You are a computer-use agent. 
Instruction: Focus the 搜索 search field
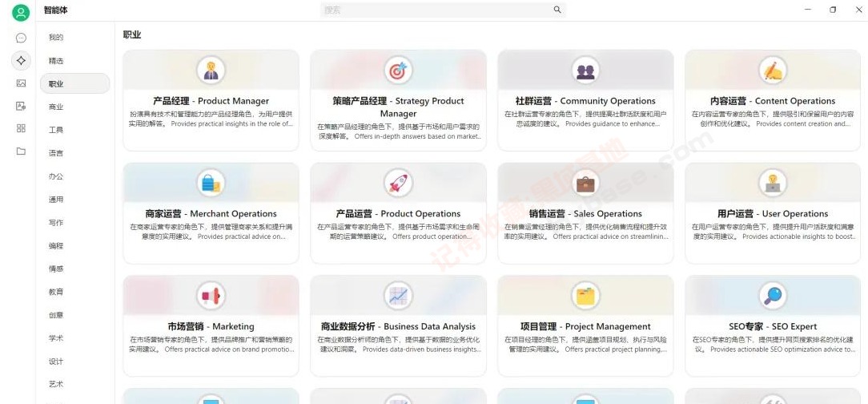[444, 10]
